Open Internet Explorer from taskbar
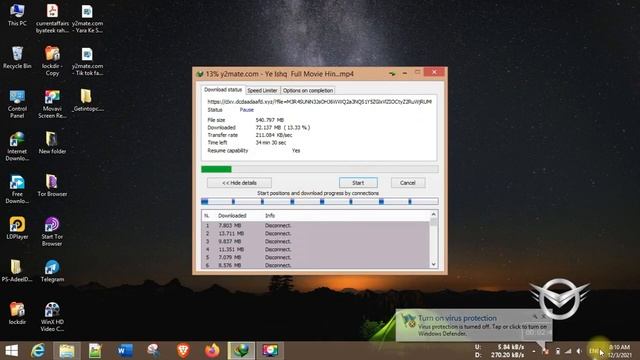Screen dimensions: 640x360 pyautogui.click(x=38, y=351)
